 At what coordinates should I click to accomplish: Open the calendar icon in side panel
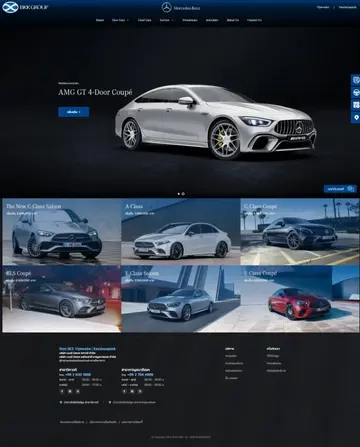tap(356, 105)
